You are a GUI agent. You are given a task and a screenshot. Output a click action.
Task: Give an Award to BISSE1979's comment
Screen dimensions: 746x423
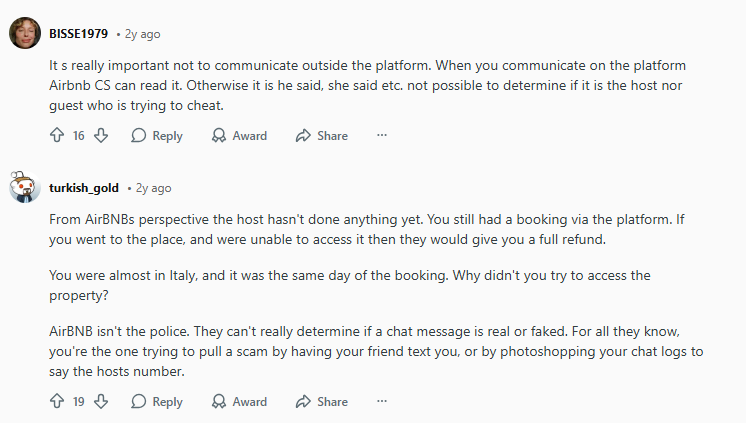239,136
